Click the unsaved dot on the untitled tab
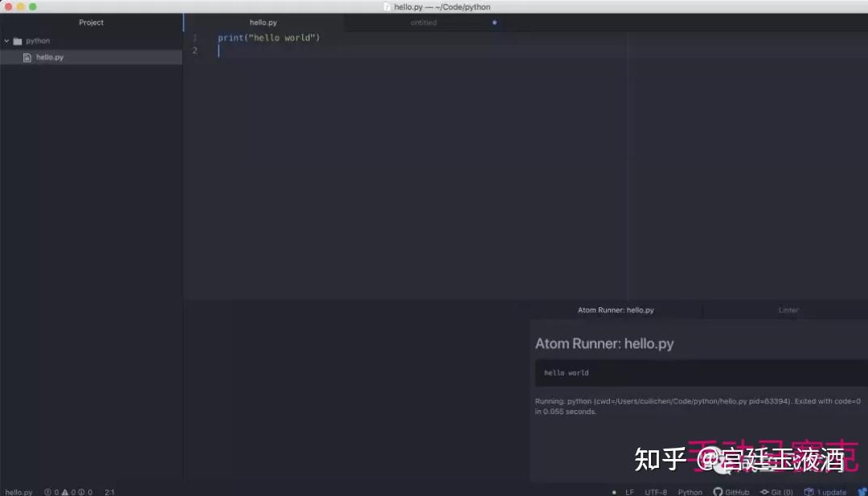Screen dimensions: 868x496 coord(494,23)
